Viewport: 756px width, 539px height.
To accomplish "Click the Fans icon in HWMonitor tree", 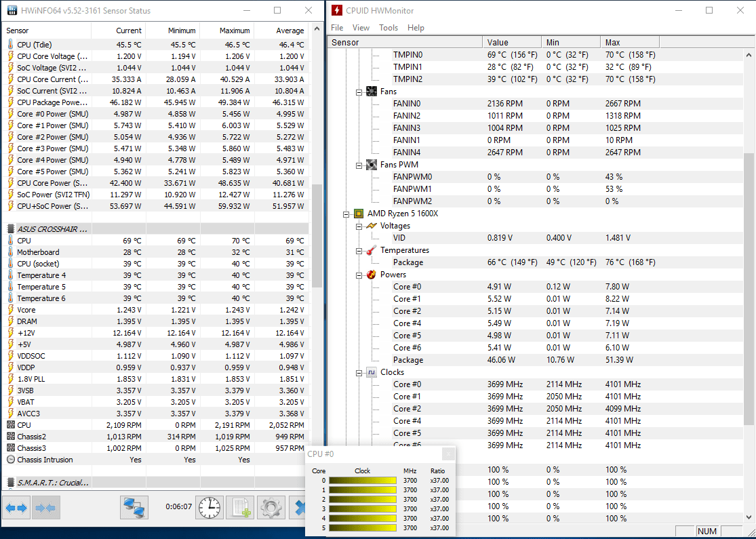I will (372, 91).
